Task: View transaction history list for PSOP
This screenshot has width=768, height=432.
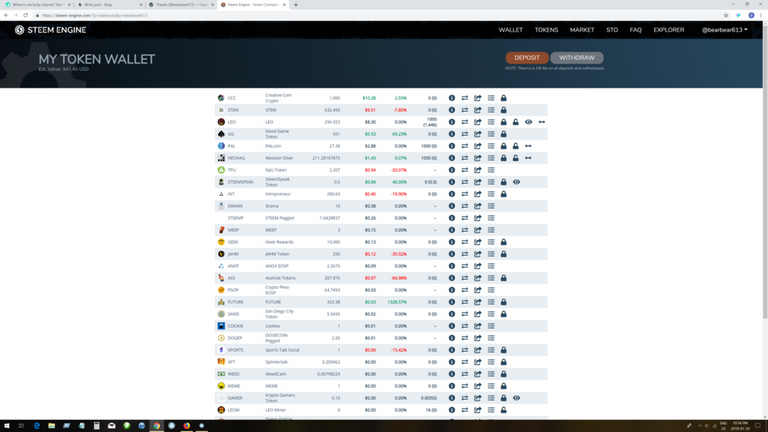Action: (491, 290)
